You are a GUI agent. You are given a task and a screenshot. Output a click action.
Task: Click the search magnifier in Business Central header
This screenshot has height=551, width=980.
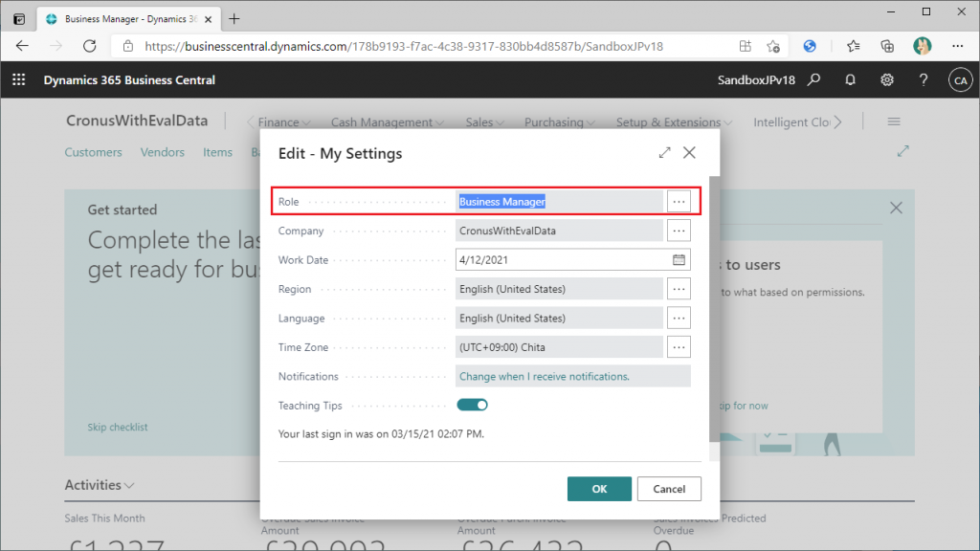tap(813, 80)
